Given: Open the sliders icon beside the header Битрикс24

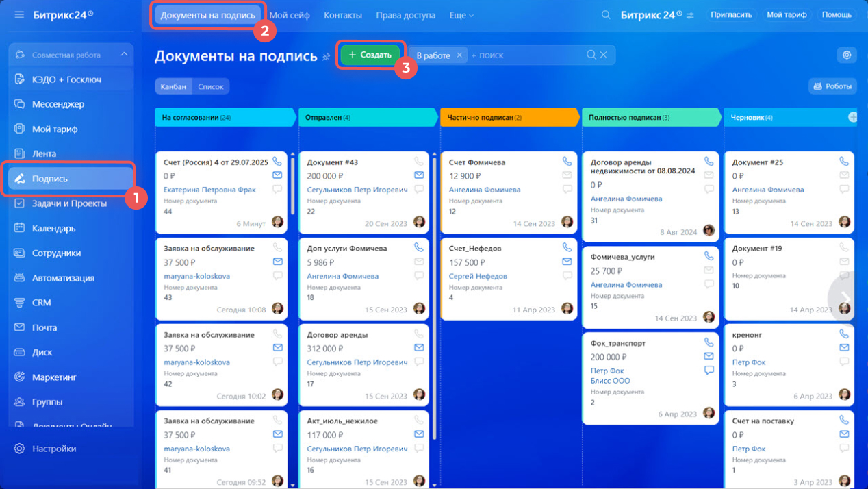Looking at the screenshot, I should point(690,15).
